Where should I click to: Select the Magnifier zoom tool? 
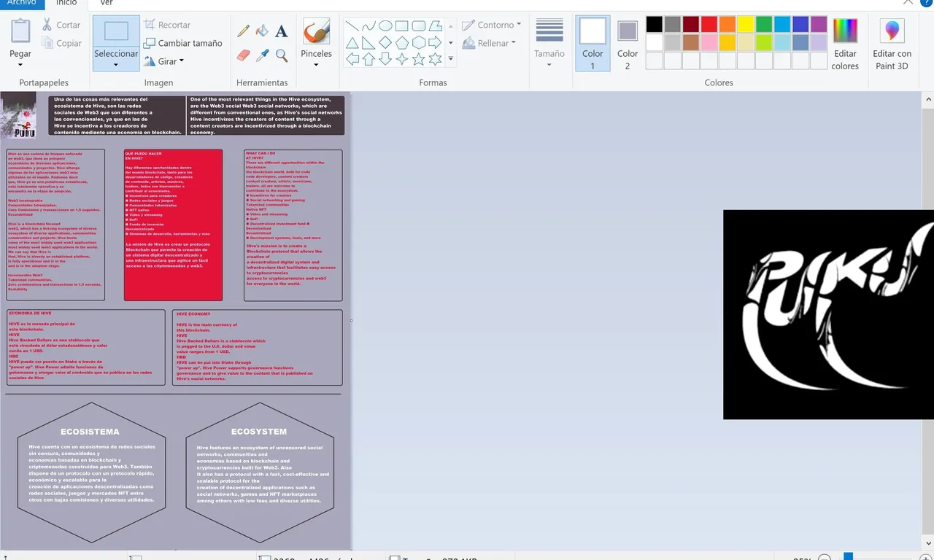click(x=281, y=55)
